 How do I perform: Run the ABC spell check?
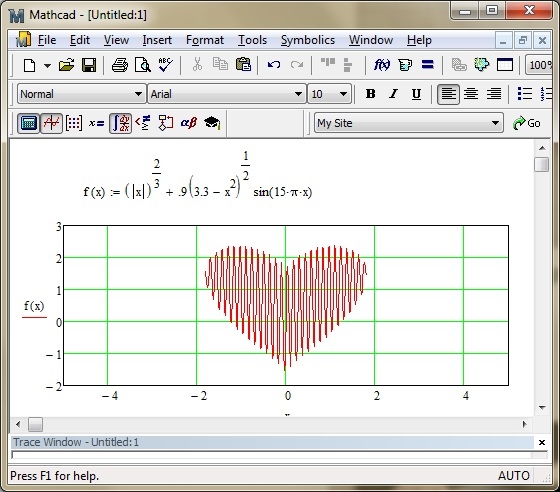(x=165, y=65)
